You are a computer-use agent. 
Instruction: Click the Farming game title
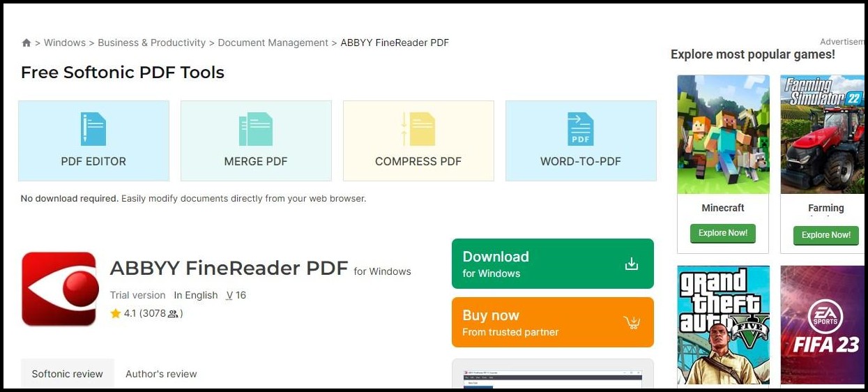pyautogui.click(x=826, y=208)
